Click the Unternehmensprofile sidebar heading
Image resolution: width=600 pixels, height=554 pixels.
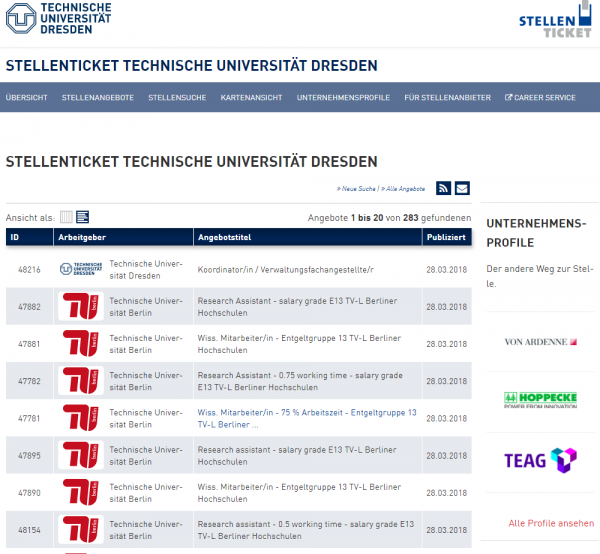pyautogui.click(x=536, y=233)
